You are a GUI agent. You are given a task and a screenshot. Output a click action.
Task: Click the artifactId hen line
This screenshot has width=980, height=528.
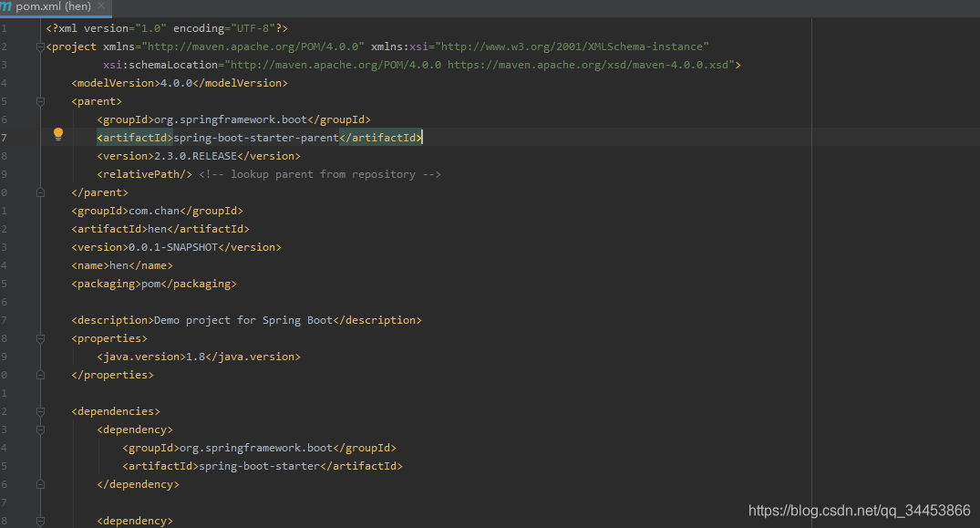160,229
